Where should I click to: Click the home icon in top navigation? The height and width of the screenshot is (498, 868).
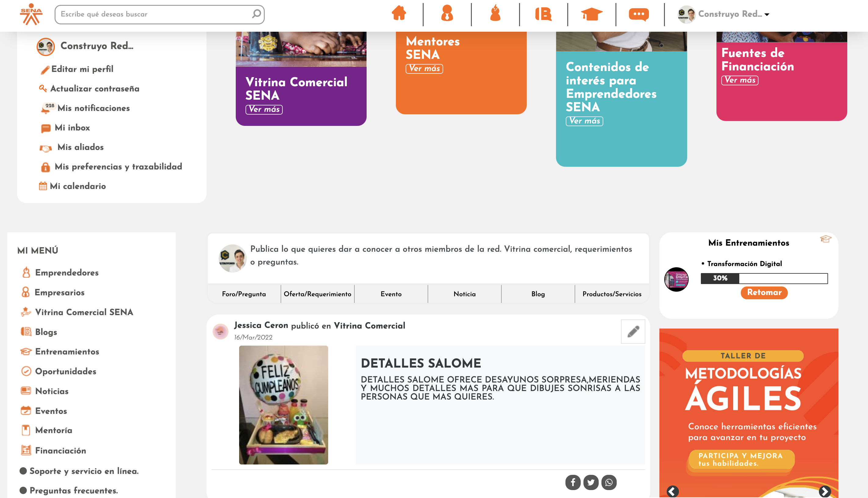tap(399, 14)
